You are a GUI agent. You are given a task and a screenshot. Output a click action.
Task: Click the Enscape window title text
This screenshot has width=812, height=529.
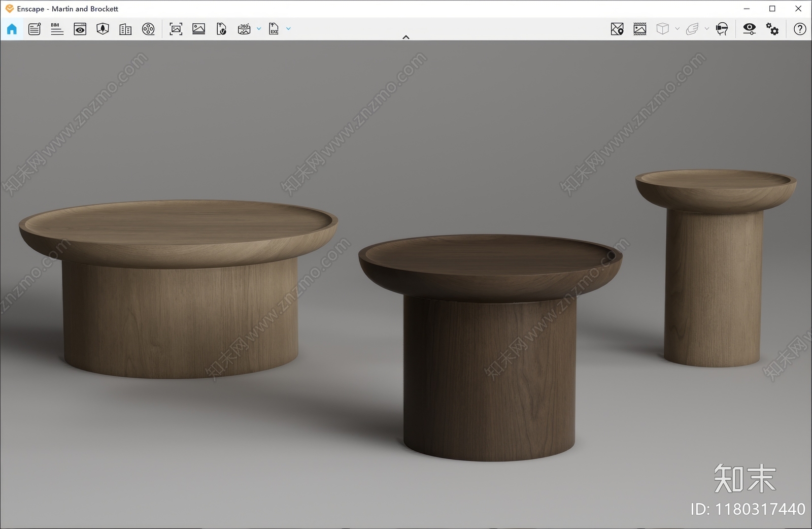coord(67,9)
